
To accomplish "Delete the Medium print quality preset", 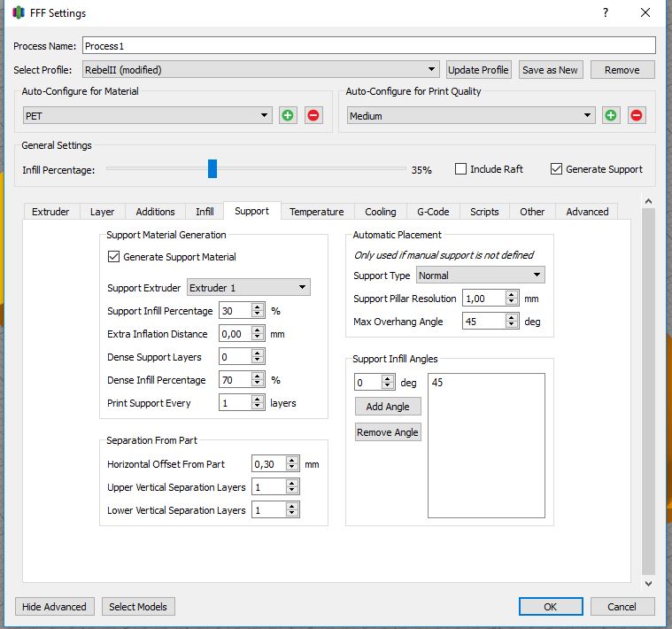I will point(637,115).
